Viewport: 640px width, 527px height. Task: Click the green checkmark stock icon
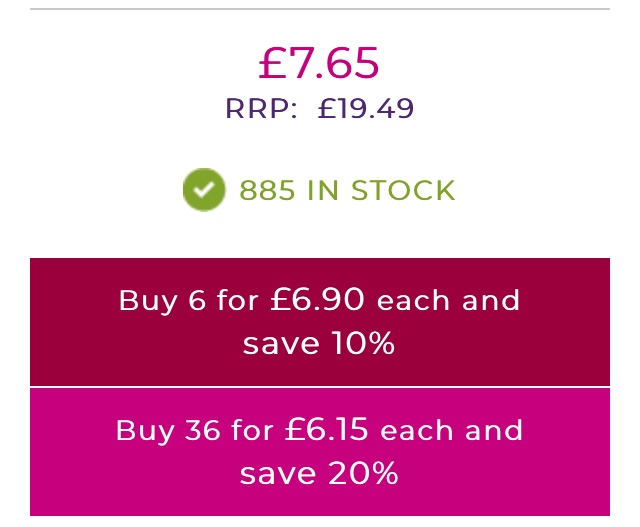pos(204,190)
